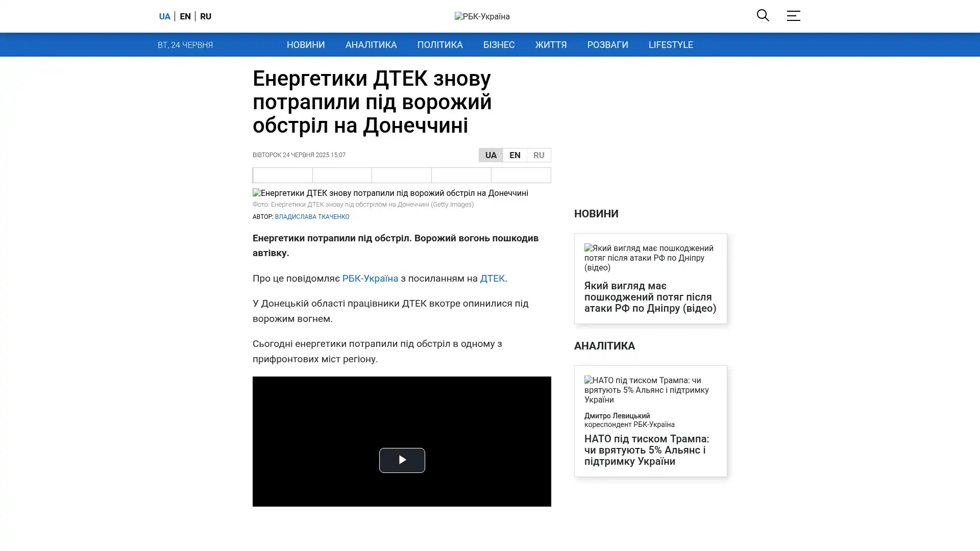Open the БІЗНЕС navigation tab
The width and height of the screenshot is (980, 551).
(499, 45)
